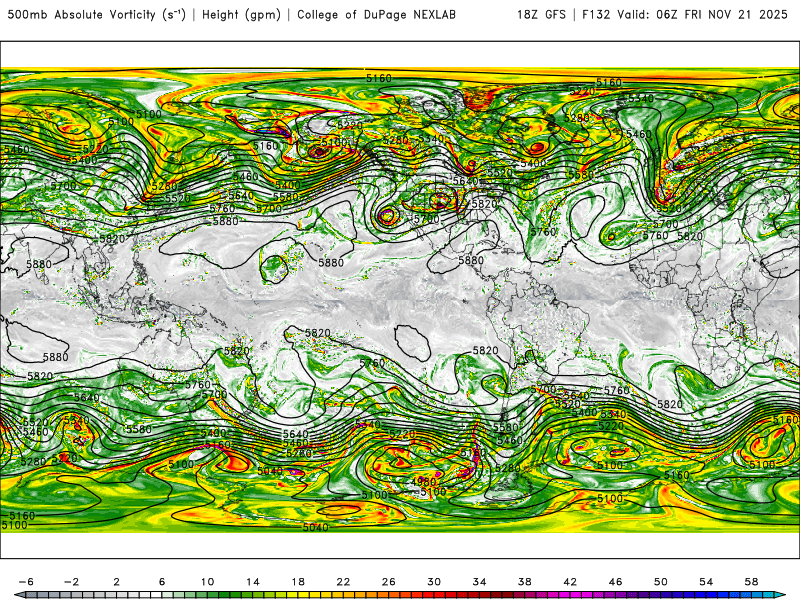Pick the "34" colorbar scale value
Screen dimensions: 800x600
coord(480,582)
